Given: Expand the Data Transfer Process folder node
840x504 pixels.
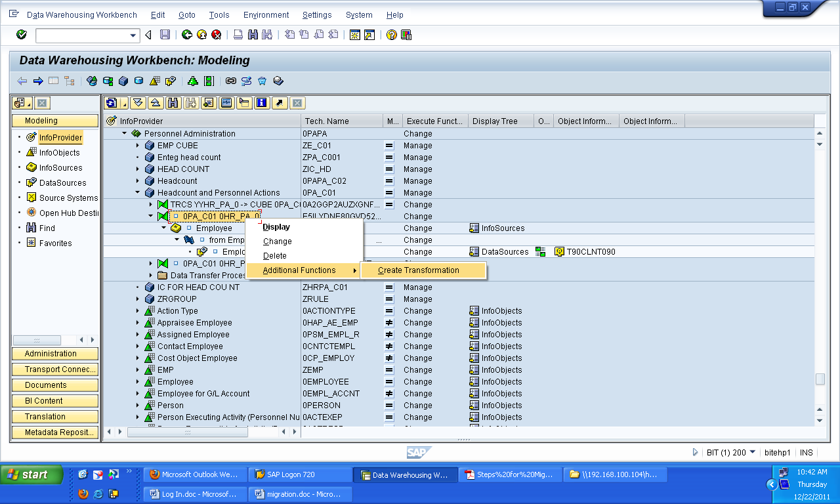Looking at the screenshot, I should click(151, 276).
